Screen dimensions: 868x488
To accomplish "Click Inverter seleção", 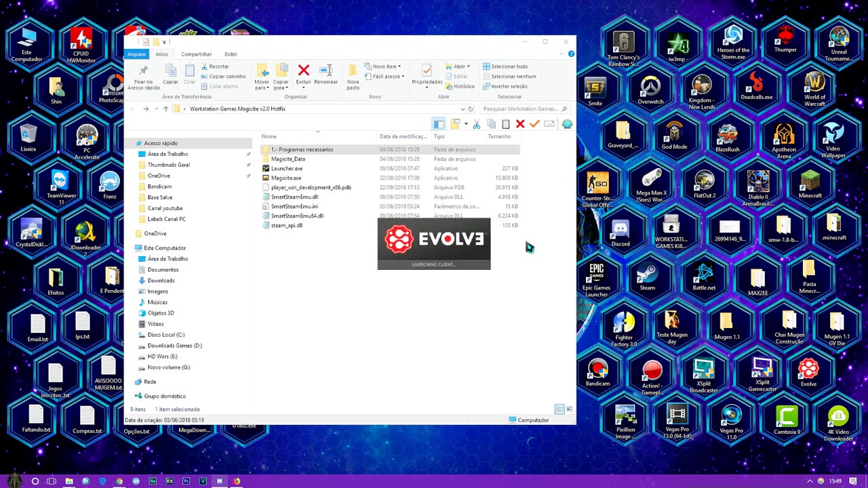I will (505, 87).
